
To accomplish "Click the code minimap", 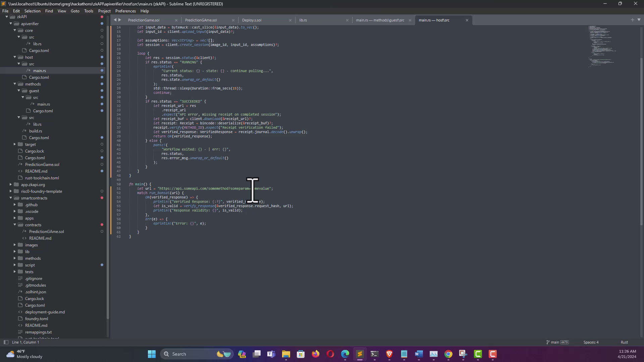I will point(602,46).
